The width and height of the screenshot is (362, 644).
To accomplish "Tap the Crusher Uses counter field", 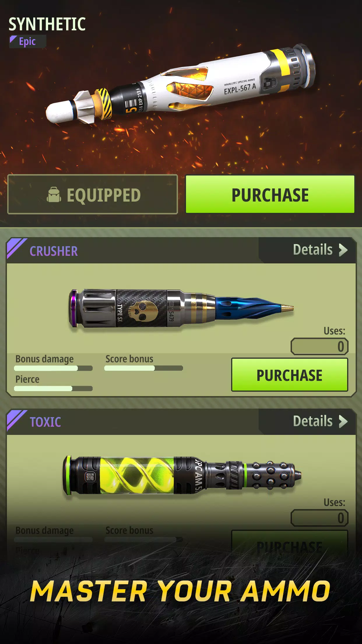I will click(319, 346).
